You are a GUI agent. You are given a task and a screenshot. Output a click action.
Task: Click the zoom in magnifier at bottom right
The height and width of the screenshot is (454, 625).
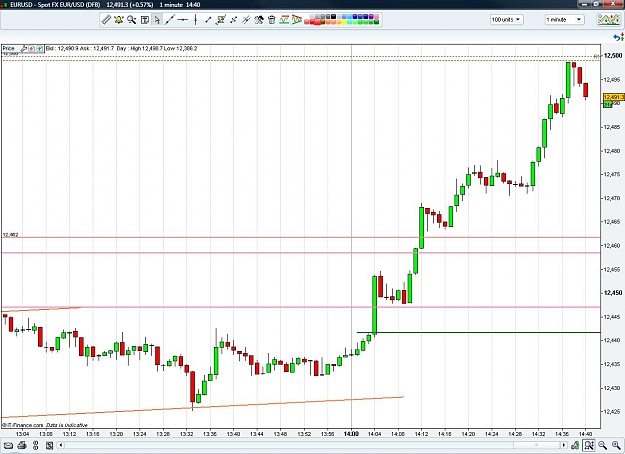tap(616, 445)
